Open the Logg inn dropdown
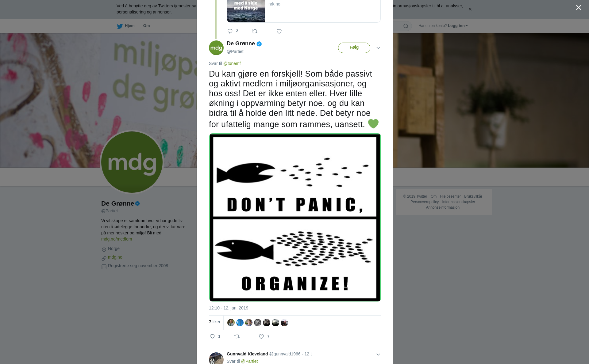589x364 pixels. [458, 26]
